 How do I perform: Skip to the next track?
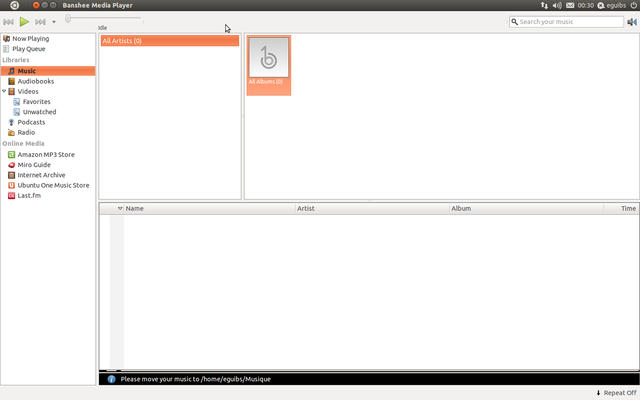point(40,21)
